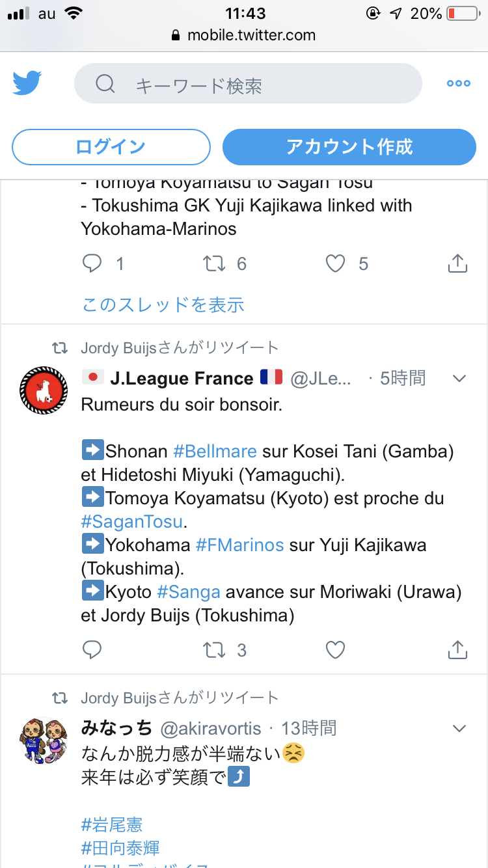
Task: Share the J.League France tweet
Action: (x=458, y=649)
